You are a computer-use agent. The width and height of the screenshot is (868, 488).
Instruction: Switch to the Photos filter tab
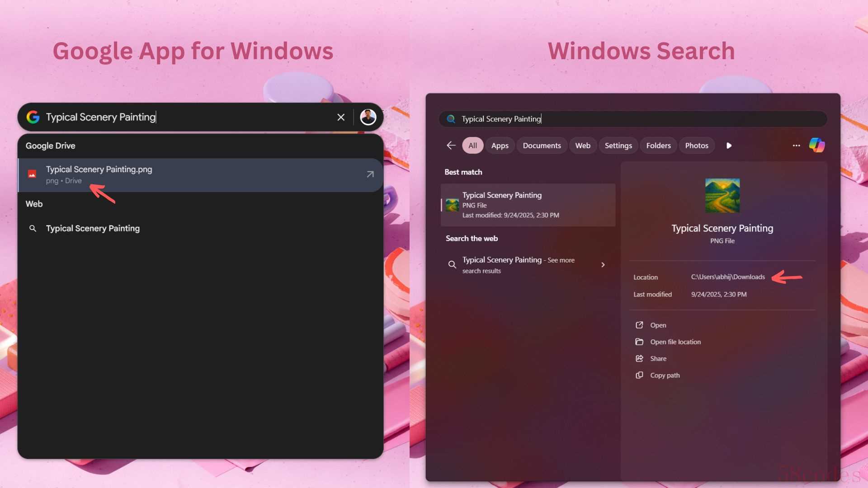pos(696,145)
